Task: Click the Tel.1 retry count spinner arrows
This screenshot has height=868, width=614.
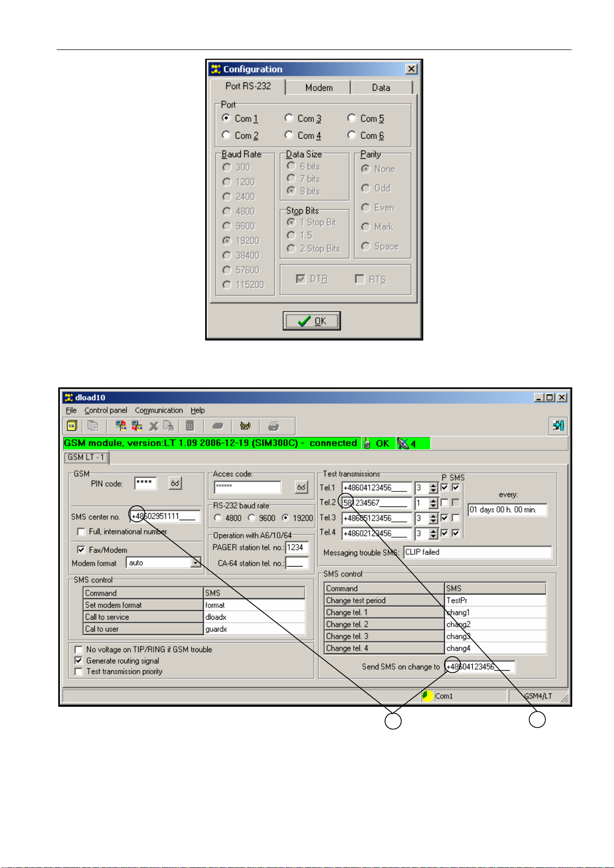Action: tap(434, 488)
